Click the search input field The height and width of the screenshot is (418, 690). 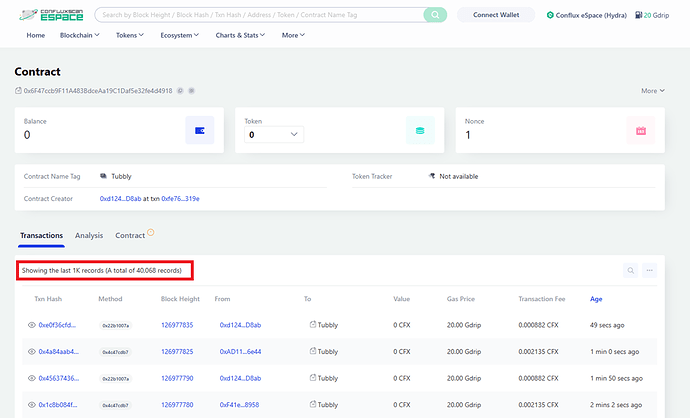coord(260,15)
